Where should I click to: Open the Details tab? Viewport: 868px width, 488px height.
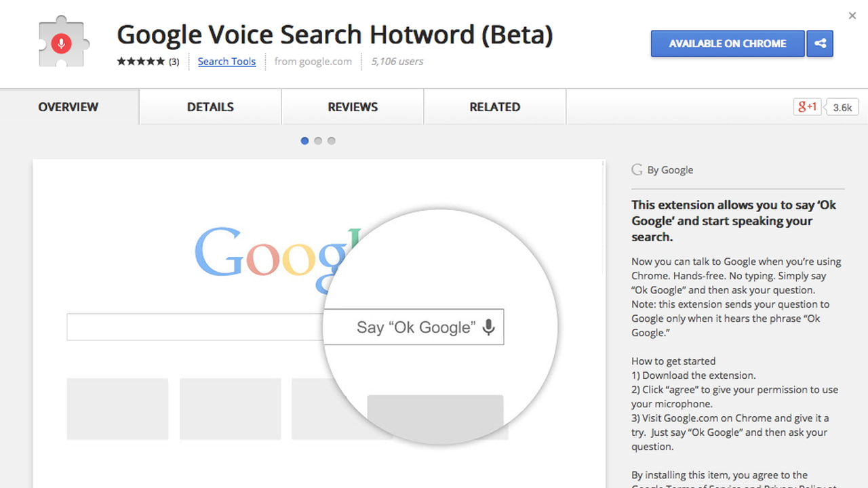(x=210, y=107)
